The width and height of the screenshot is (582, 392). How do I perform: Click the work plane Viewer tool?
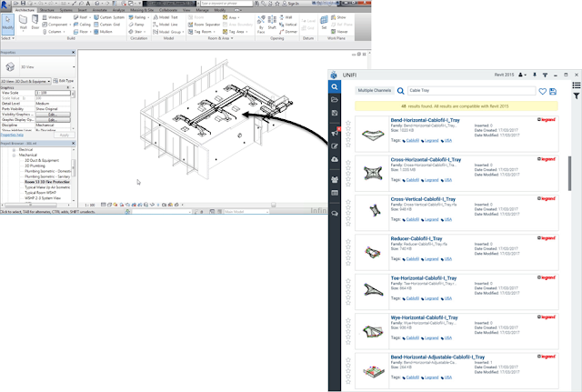tap(339, 32)
